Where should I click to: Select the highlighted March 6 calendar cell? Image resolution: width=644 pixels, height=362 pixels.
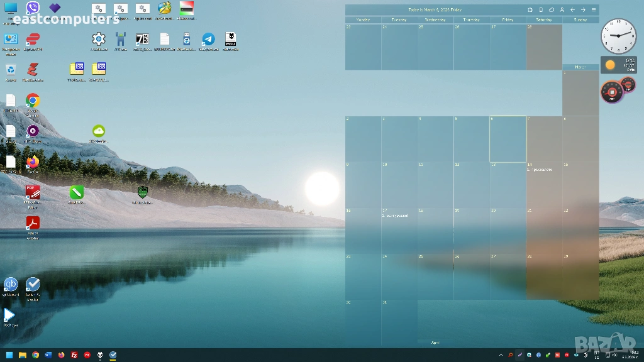508,139
